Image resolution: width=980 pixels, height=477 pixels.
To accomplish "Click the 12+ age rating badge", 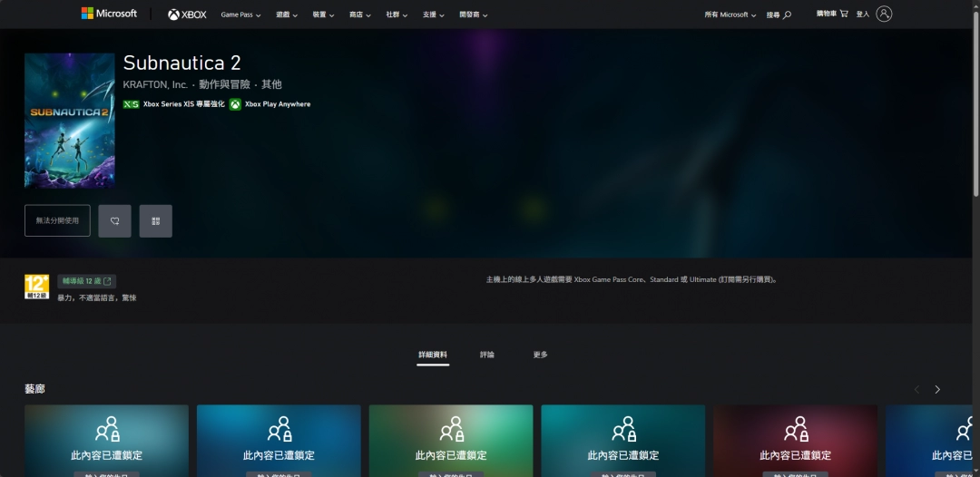I will 36,287.
